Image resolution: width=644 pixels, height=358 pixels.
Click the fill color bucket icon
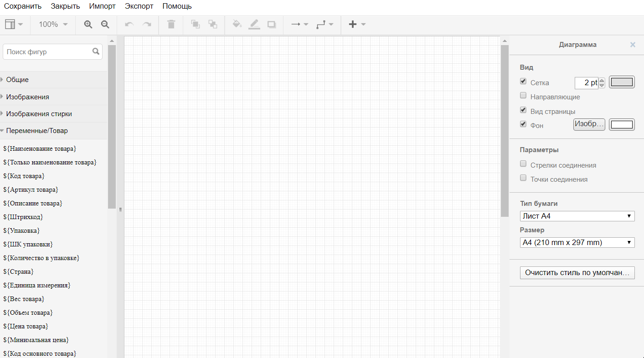pos(237,25)
